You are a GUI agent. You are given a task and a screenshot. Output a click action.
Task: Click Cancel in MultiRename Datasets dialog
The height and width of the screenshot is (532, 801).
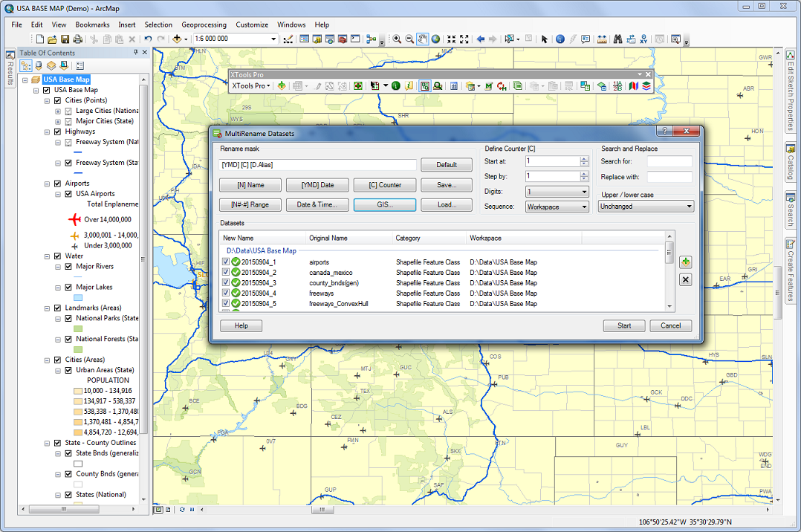point(671,325)
